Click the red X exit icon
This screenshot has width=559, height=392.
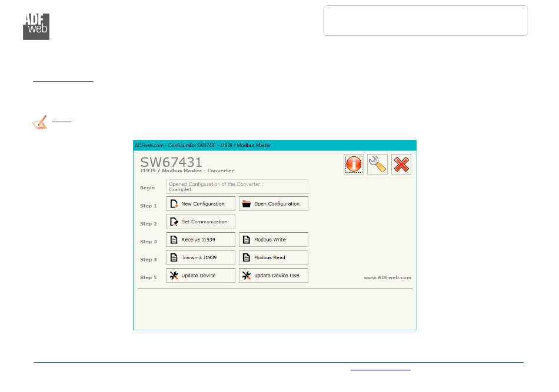[x=401, y=164]
